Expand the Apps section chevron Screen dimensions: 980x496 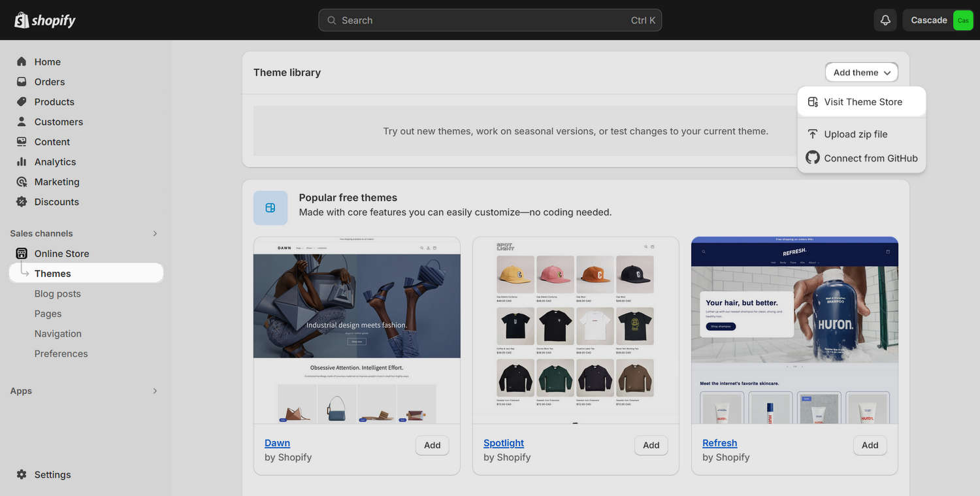[x=155, y=391]
